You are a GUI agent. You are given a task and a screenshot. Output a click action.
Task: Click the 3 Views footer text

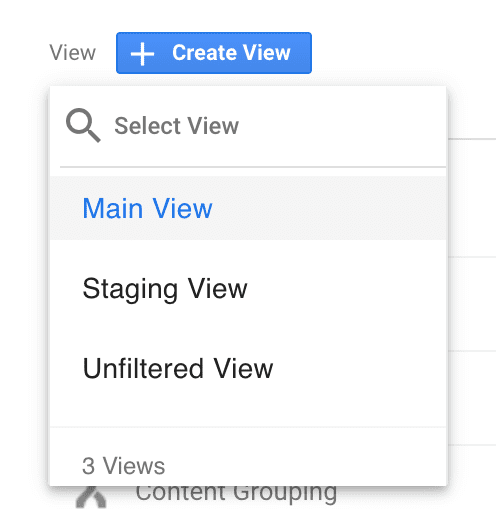pyautogui.click(x=123, y=466)
